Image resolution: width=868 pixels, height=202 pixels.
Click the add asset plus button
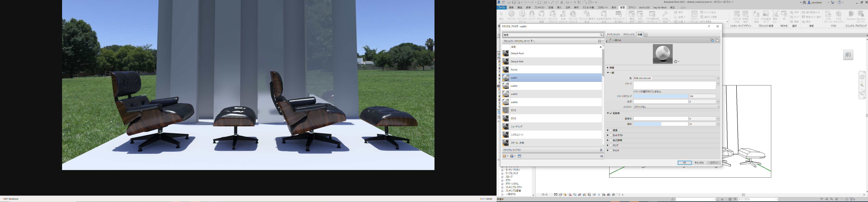(x=646, y=35)
